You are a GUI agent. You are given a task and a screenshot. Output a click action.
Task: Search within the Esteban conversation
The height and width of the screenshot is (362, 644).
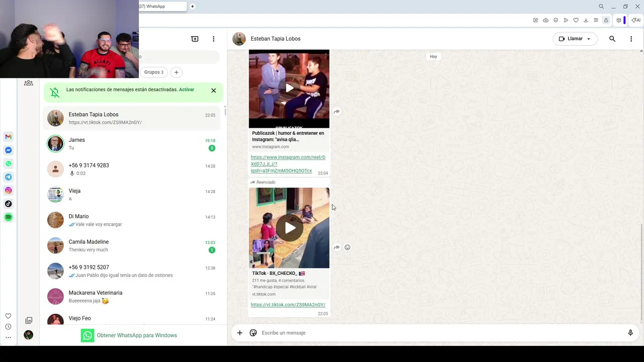(612, 39)
